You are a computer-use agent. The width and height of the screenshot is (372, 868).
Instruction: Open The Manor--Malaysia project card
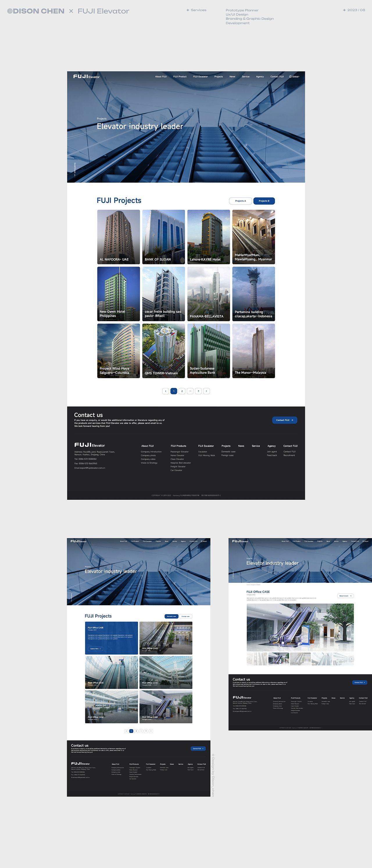254,351
